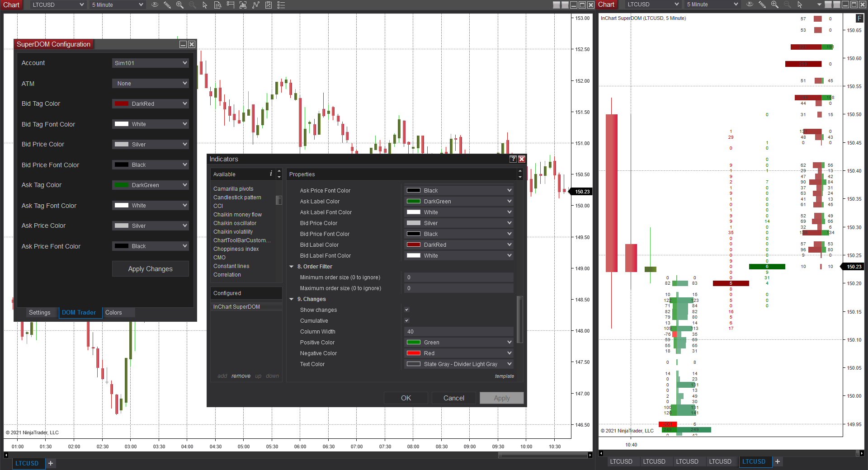Open 5 Minute interval dropdown in right chart

(x=712, y=4)
